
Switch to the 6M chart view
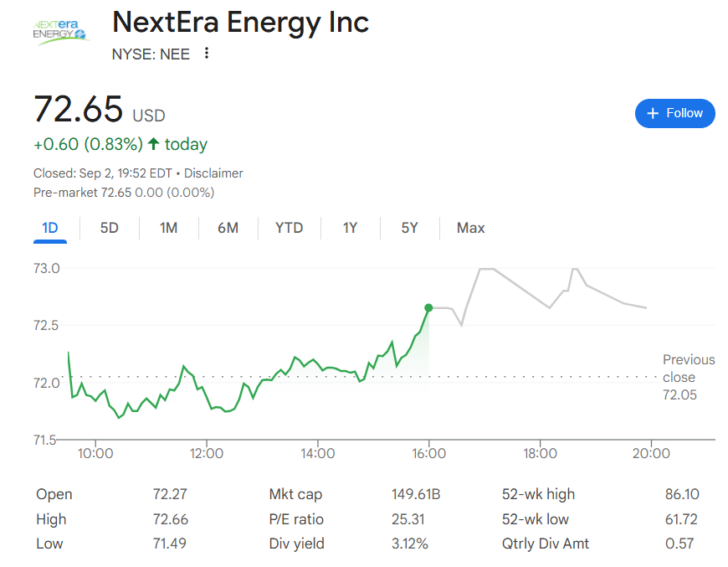[228, 228]
